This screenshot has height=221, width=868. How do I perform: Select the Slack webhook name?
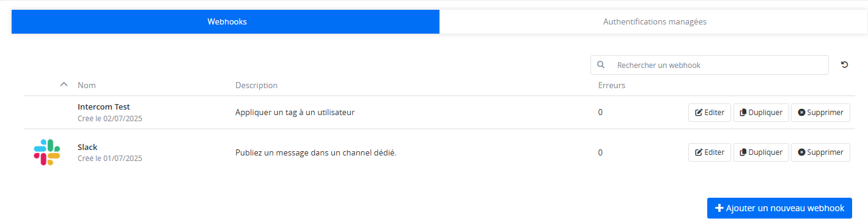click(x=87, y=147)
